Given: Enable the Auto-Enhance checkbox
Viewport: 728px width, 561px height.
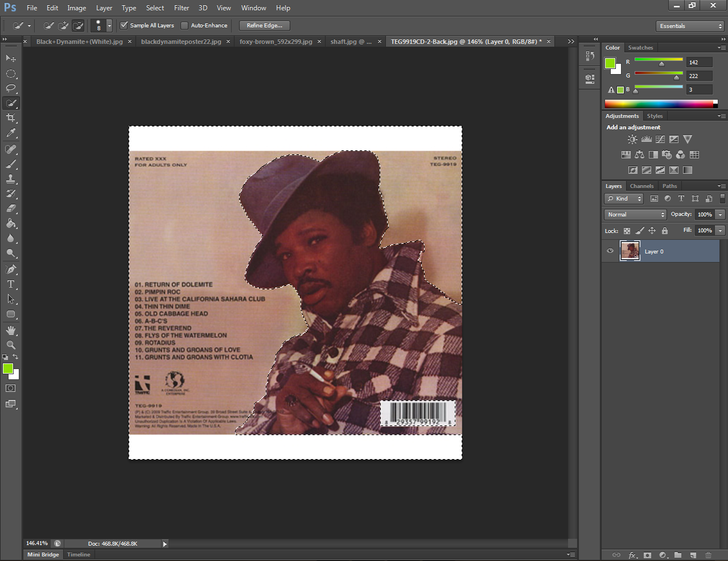Looking at the screenshot, I should coord(184,25).
